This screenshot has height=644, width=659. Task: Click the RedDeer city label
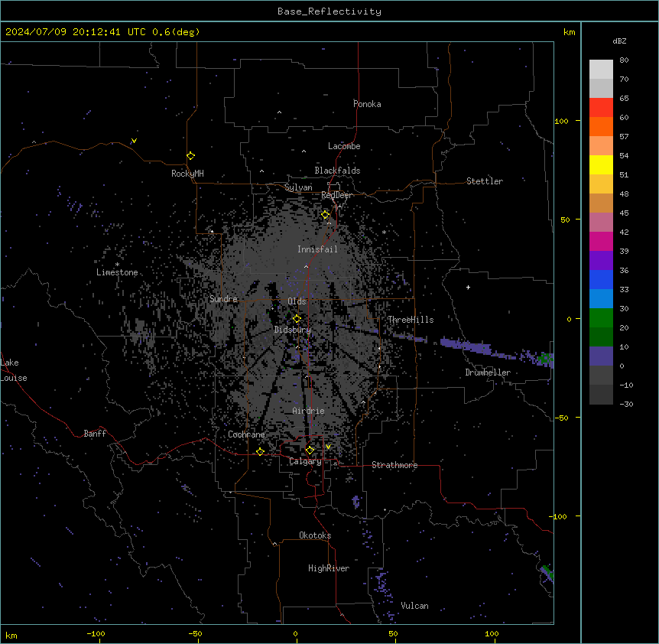[x=336, y=195]
